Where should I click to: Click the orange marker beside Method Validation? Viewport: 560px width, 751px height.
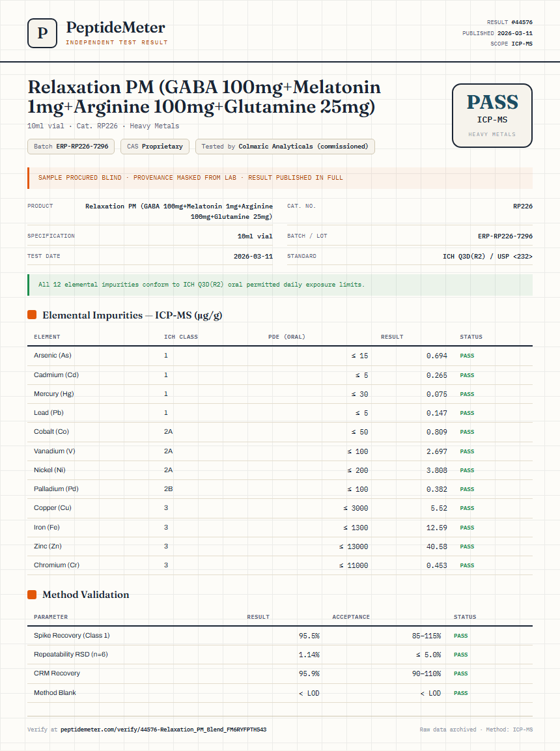[x=32, y=595]
